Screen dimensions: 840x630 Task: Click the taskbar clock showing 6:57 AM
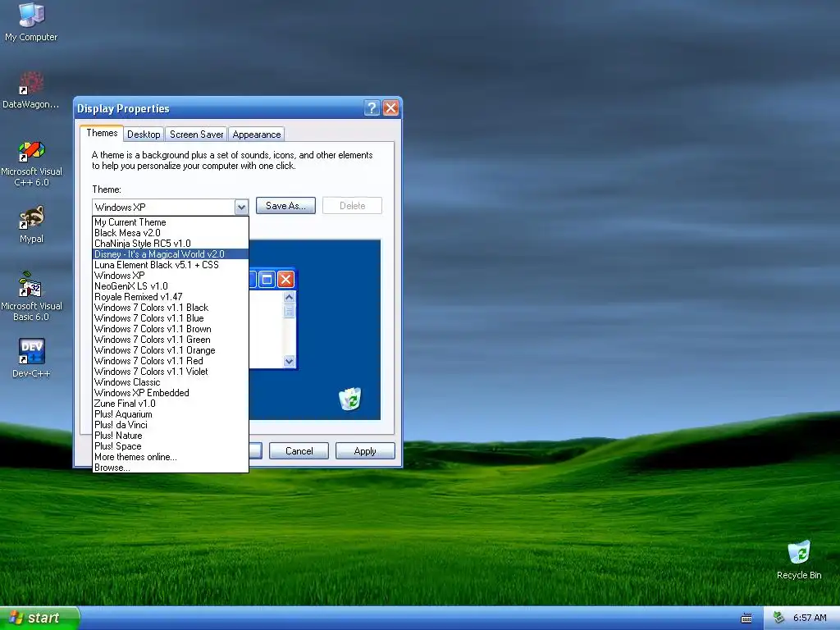click(x=810, y=618)
